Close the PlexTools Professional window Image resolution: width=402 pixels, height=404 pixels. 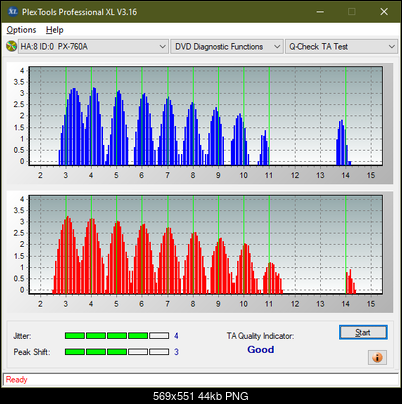coord(384,12)
